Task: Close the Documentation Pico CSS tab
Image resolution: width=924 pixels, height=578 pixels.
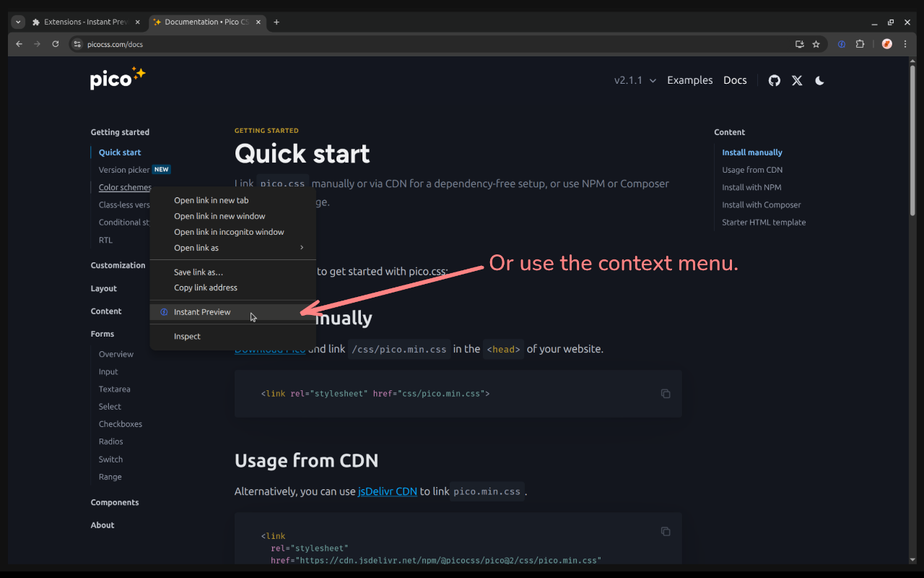Action: [258, 22]
